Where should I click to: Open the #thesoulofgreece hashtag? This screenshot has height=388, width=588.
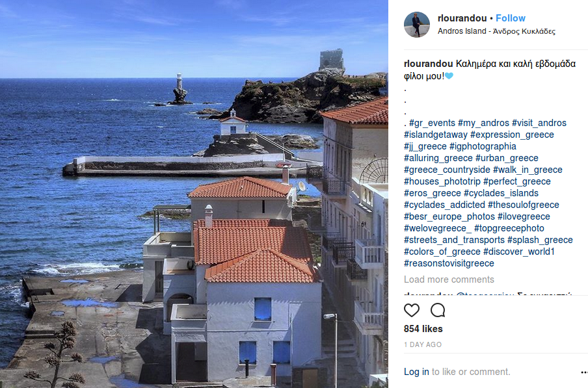coord(524,205)
